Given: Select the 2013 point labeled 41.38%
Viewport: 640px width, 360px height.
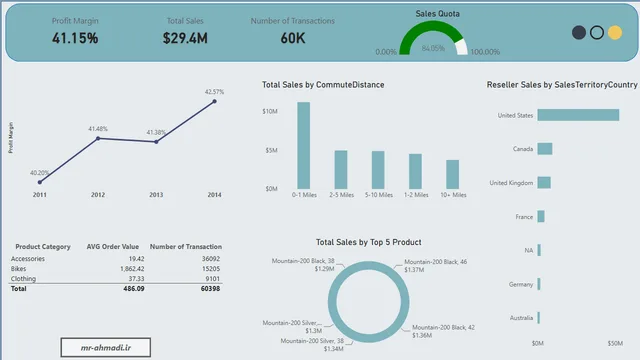Looking at the screenshot, I should [156, 142].
